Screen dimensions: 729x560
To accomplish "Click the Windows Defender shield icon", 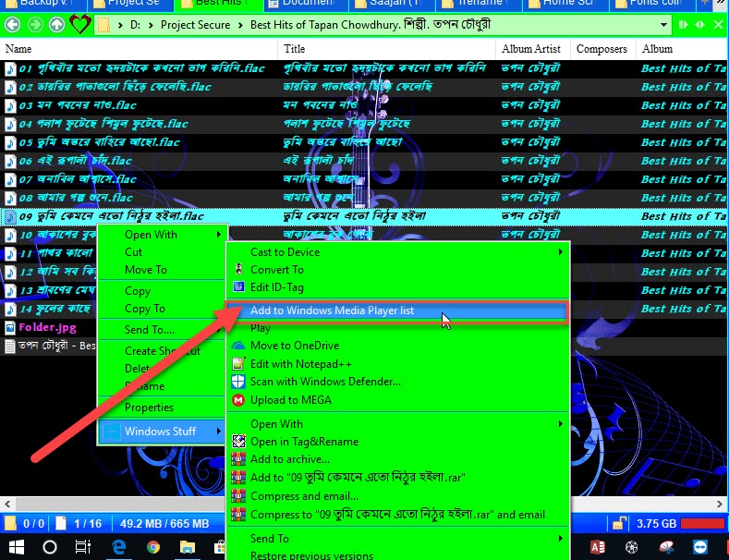I will [x=238, y=382].
